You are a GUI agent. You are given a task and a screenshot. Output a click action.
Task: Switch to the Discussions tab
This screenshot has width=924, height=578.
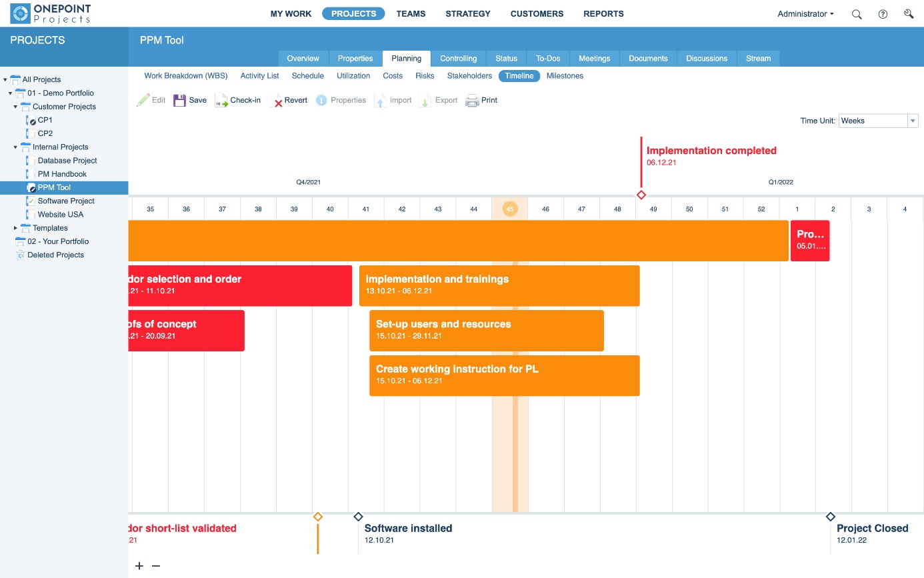(707, 59)
